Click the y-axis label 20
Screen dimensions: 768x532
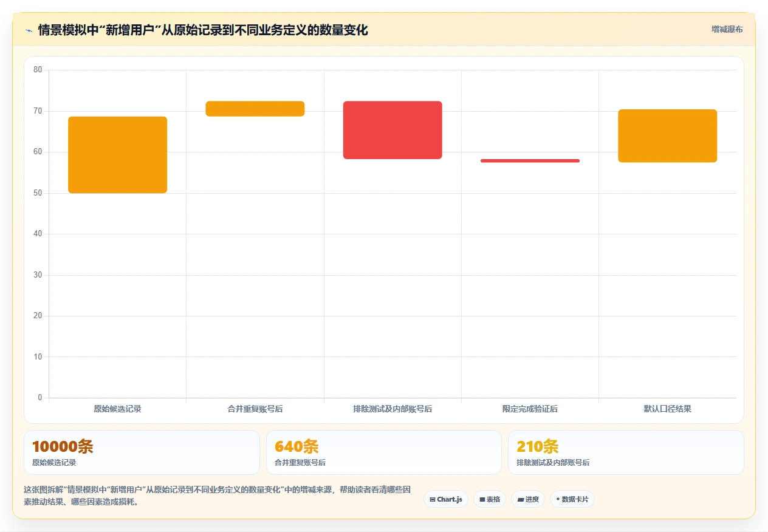coord(38,316)
